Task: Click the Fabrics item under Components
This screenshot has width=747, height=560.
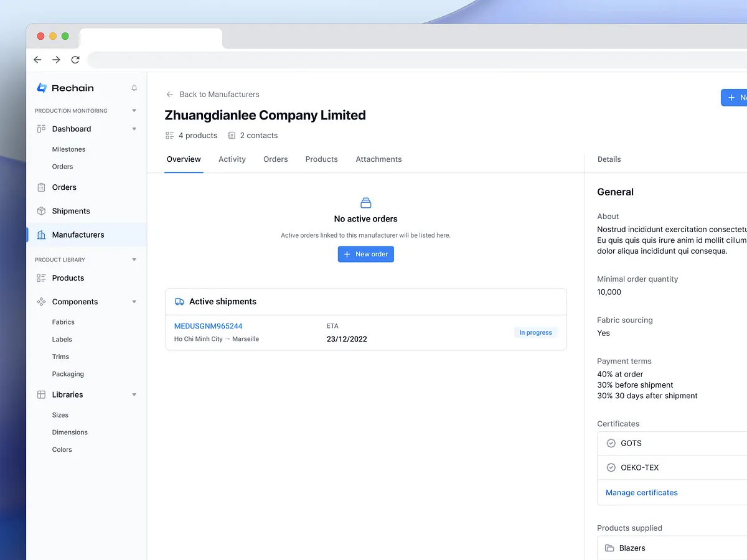Action: click(x=63, y=322)
